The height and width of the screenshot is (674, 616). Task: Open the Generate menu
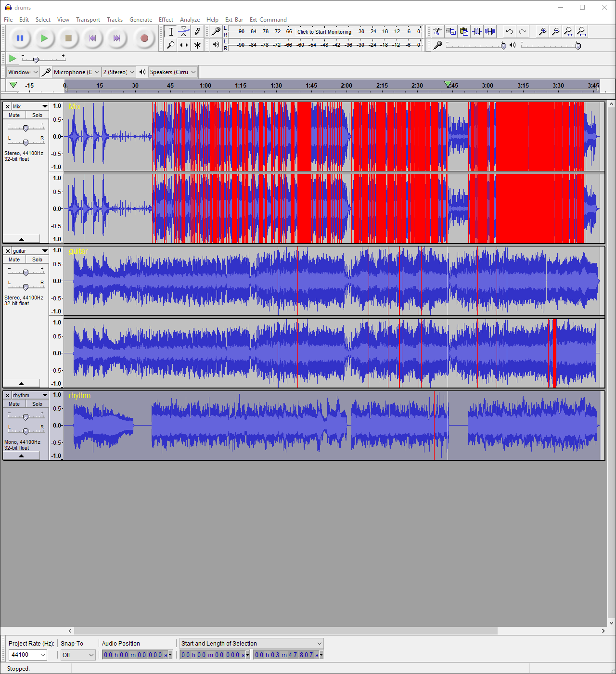coord(141,20)
